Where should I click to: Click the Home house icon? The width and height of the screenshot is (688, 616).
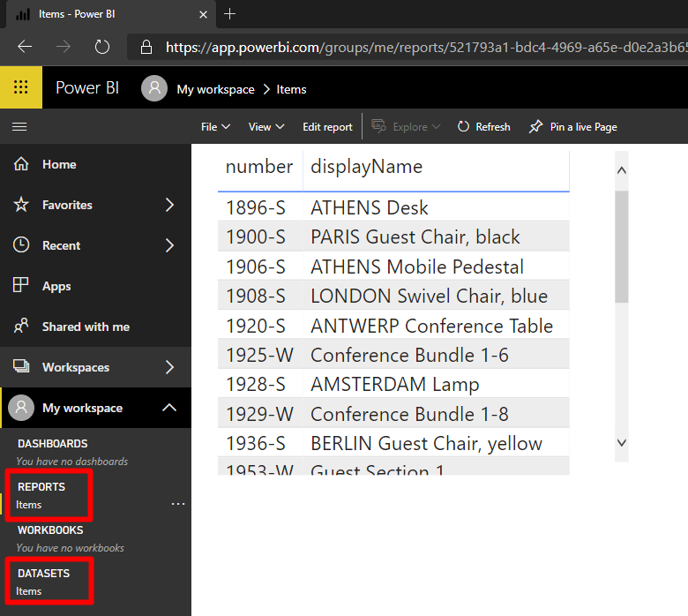click(21, 164)
